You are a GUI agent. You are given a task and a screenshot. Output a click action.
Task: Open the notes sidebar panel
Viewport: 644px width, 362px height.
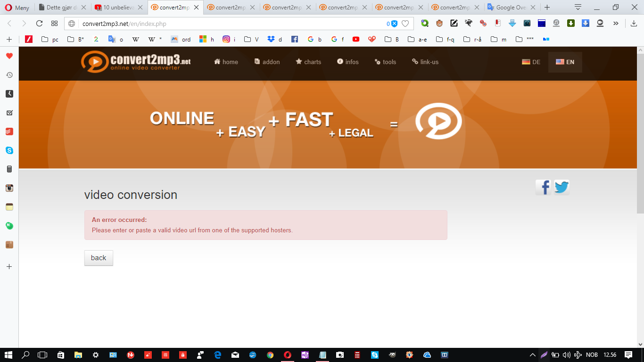pos(9,207)
